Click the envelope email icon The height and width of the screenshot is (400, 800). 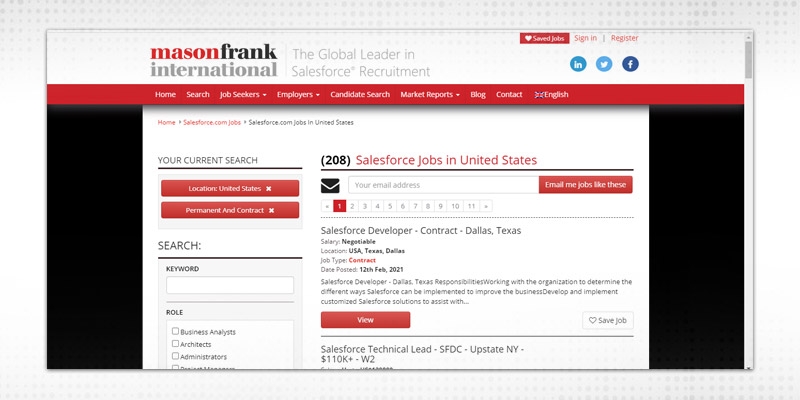(x=330, y=185)
